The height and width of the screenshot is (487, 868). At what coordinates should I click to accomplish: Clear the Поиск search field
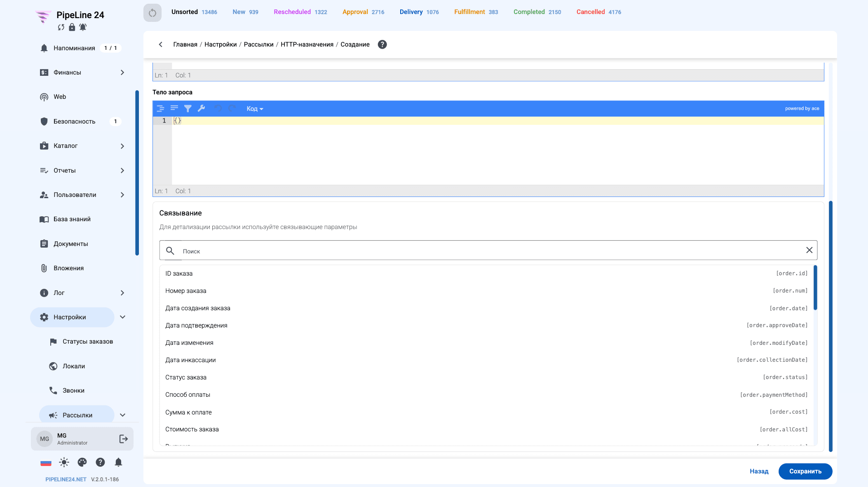tap(809, 250)
